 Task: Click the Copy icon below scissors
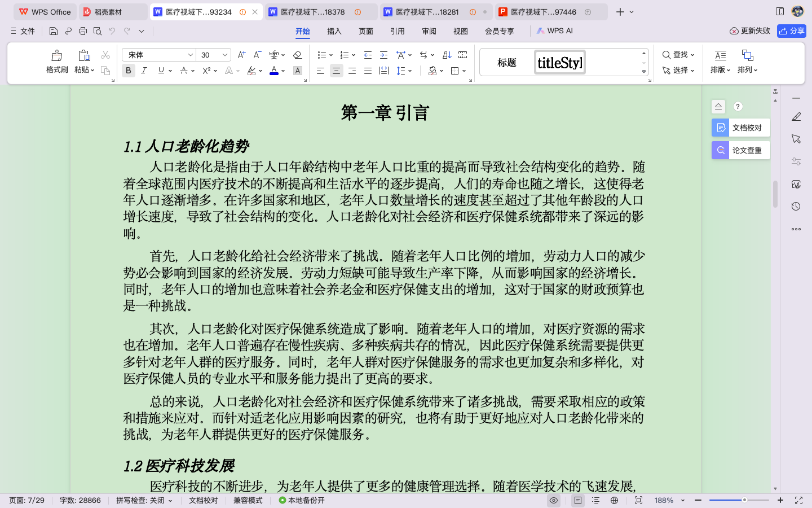click(105, 70)
